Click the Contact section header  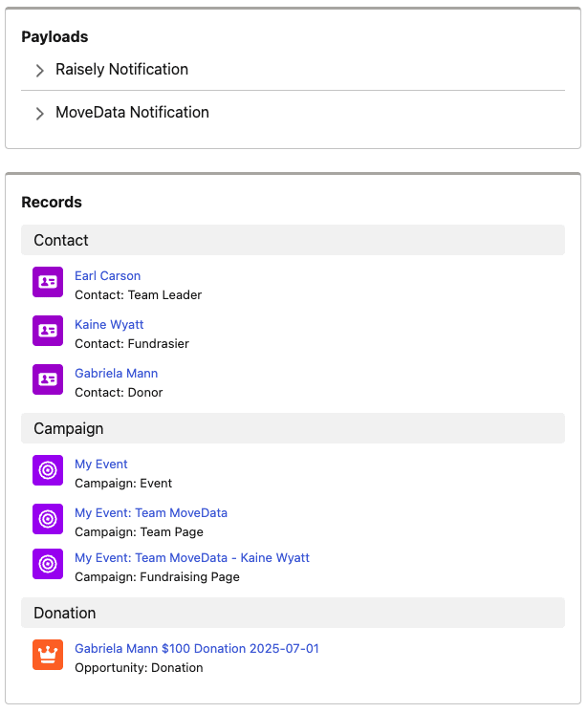(x=293, y=240)
